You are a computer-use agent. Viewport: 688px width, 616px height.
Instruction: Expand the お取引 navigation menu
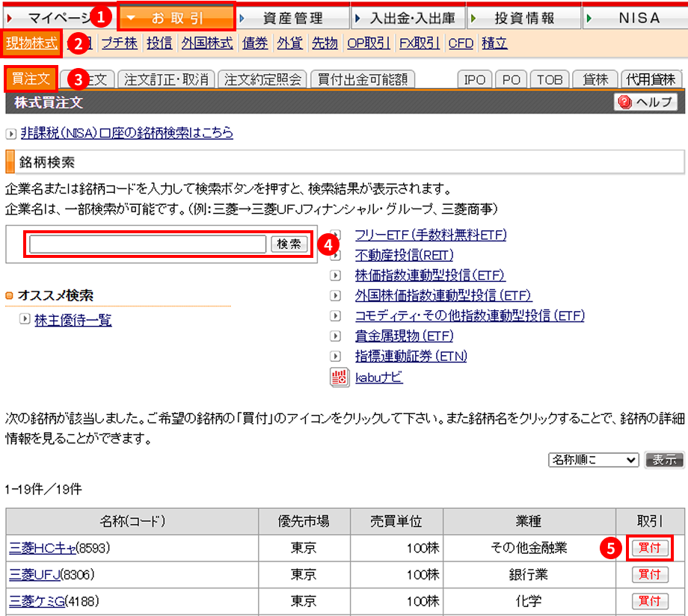(x=176, y=17)
